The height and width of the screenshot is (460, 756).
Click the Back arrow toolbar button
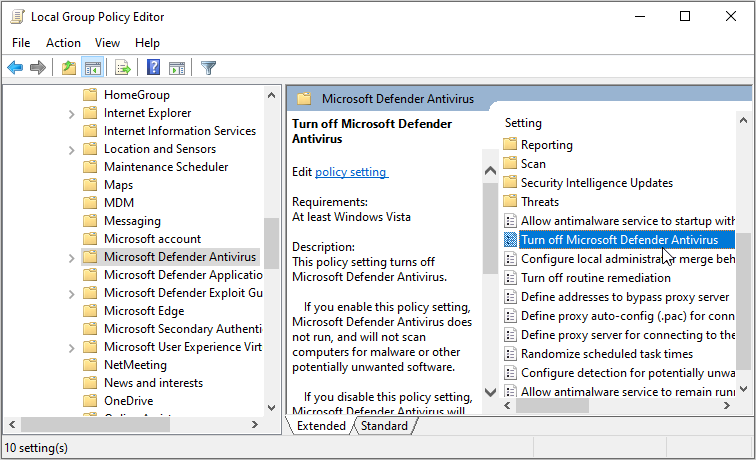point(15,68)
